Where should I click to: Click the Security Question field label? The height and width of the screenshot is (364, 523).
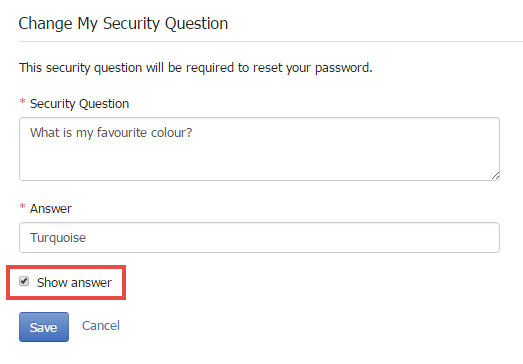pyautogui.click(x=79, y=104)
